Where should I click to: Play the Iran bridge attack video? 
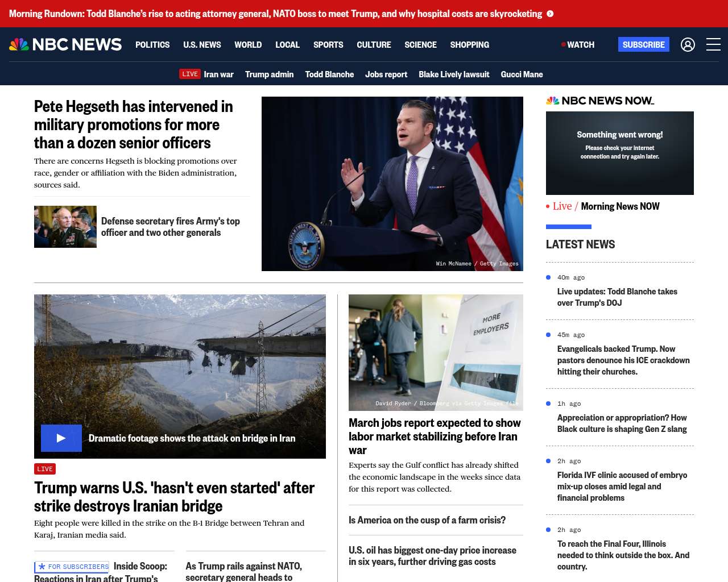[61, 438]
